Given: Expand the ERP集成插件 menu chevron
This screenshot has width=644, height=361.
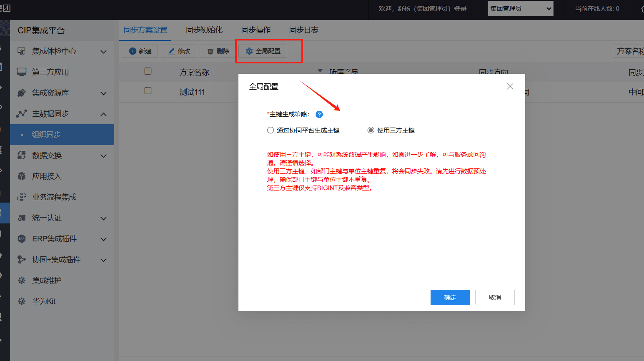Looking at the screenshot, I should pos(104,239).
